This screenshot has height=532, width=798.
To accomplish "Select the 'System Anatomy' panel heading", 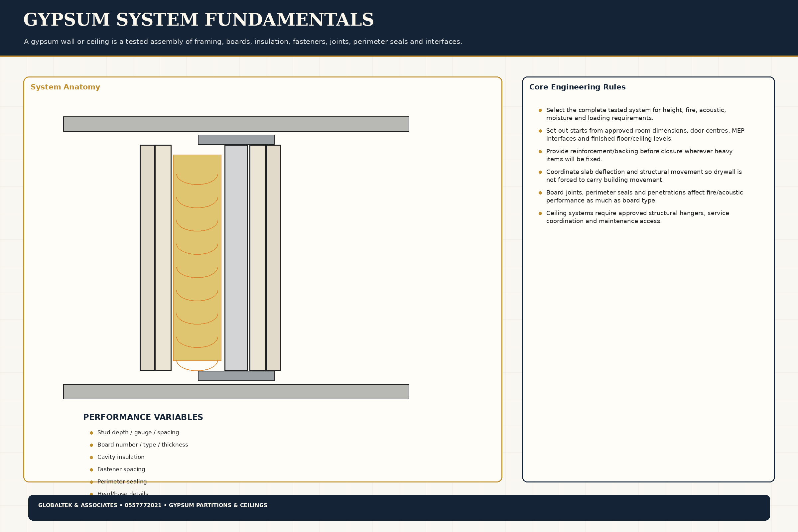I will 65,87.
